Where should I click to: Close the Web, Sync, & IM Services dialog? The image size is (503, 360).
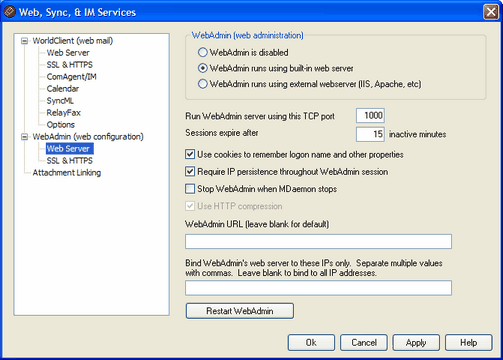coord(491,12)
